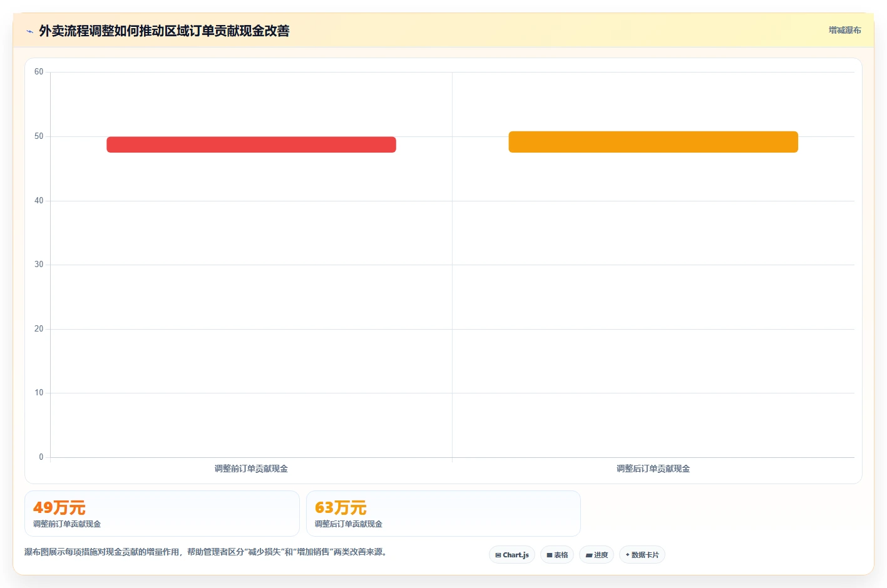
Task: Click the lightning icon beside the title
Action: coord(29,31)
